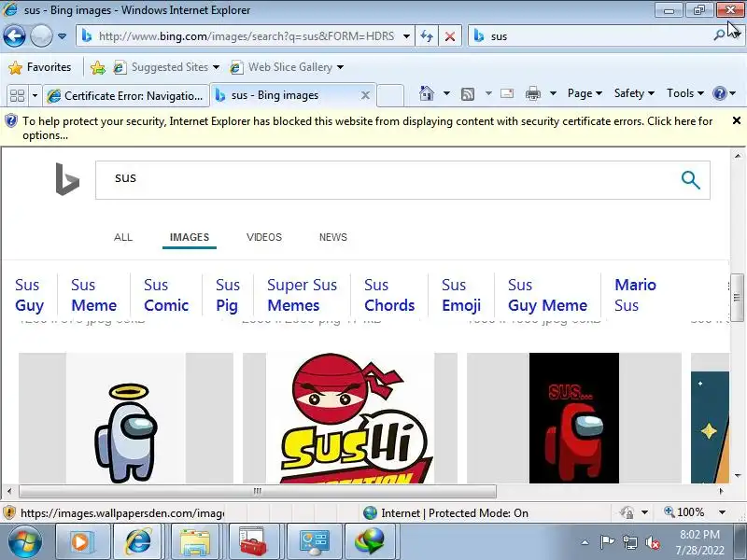Click the Mario Sus suggestion
The width and height of the screenshot is (747, 560).
coord(636,295)
